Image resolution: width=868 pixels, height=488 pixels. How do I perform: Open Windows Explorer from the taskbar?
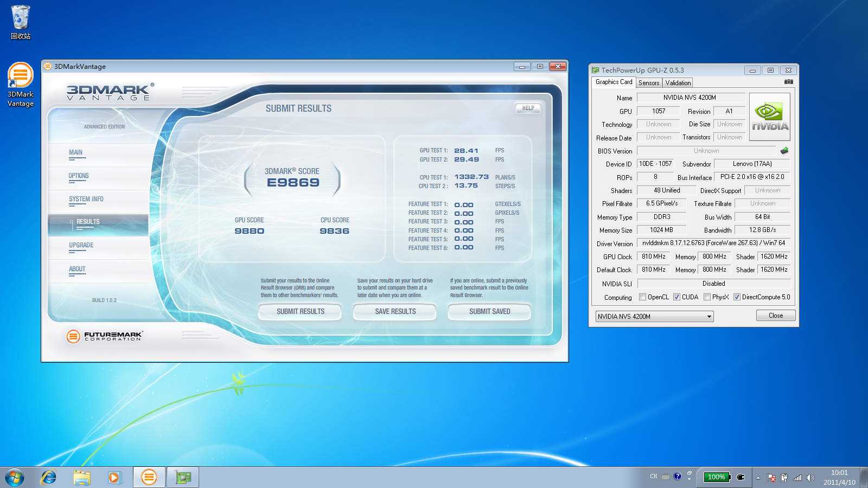(x=82, y=477)
